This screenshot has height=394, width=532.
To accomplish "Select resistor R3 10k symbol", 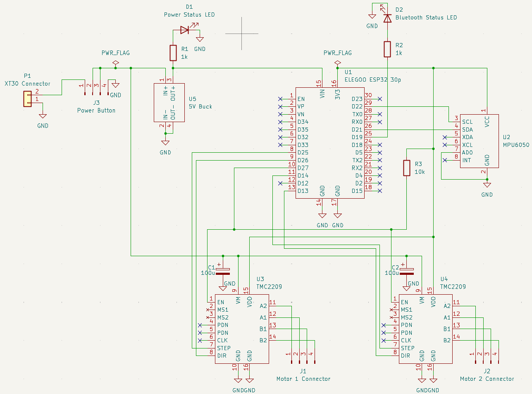I will (407, 168).
